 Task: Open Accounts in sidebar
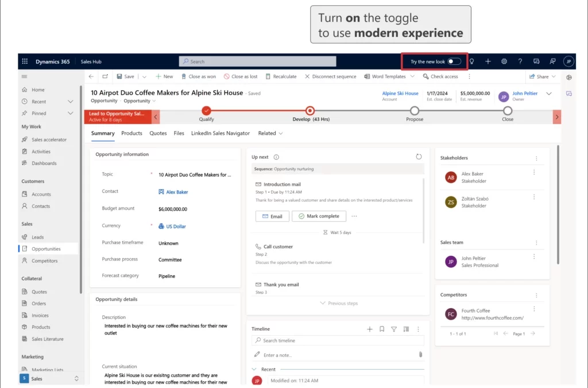pyautogui.click(x=41, y=194)
